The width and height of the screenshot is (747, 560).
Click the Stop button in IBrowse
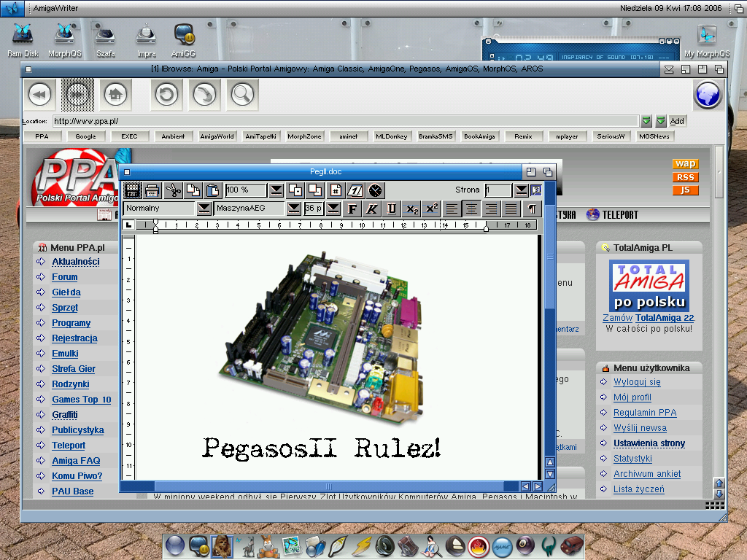[x=204, y=95]
